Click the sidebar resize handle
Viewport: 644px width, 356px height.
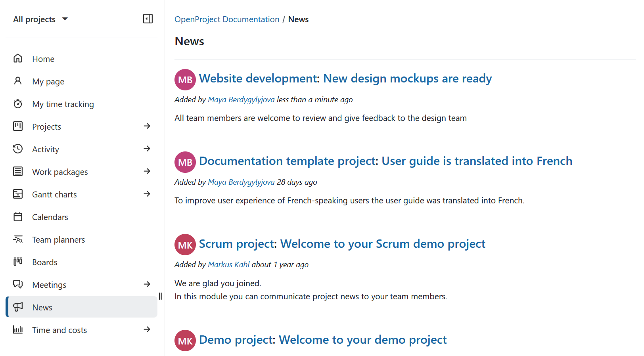pyautogui.click(x=160, y=296)
